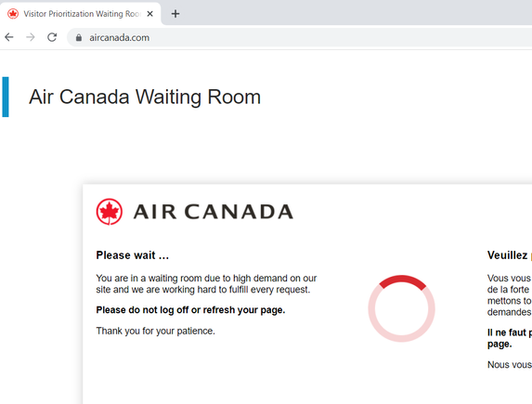
Task: Click the 'You are in a waiting room' paragraph
Action: (206, 284)
